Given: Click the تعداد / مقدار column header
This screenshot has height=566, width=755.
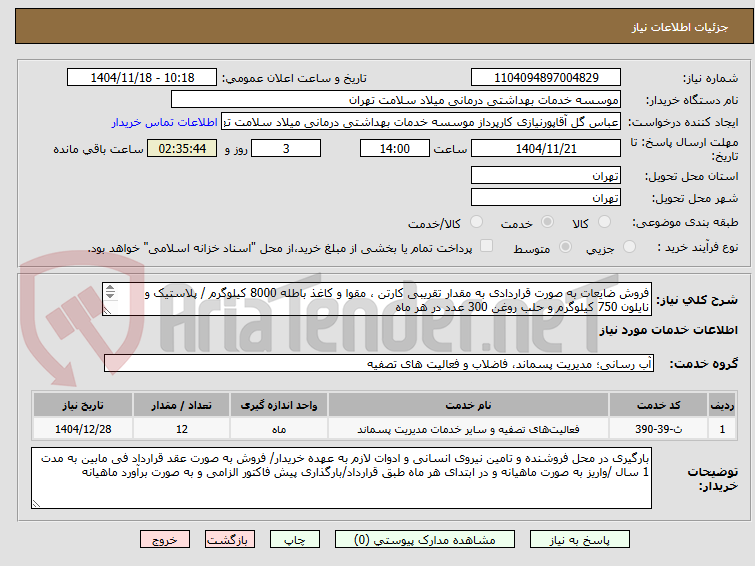Looking at the screenshot, I should (x=182, y=405).
